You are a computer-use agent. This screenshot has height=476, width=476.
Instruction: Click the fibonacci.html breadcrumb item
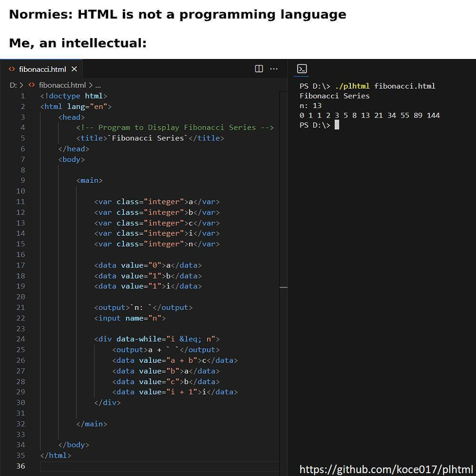[62, 85]
